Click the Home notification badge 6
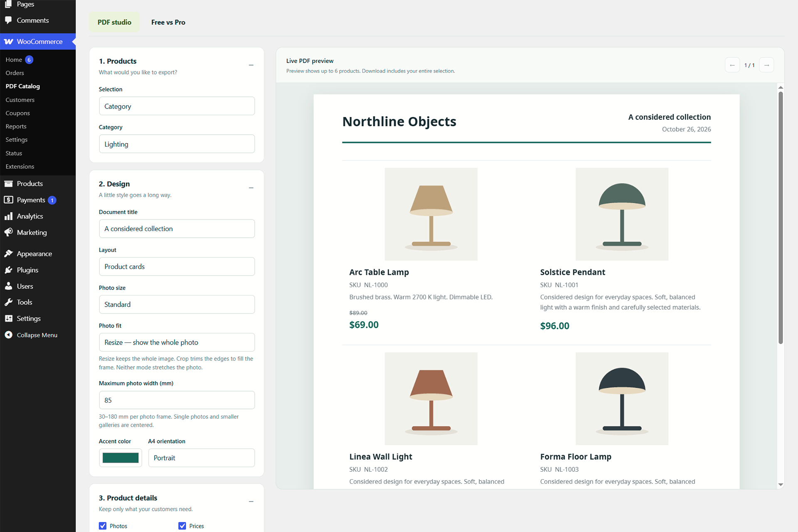 (x=29, y=60)
